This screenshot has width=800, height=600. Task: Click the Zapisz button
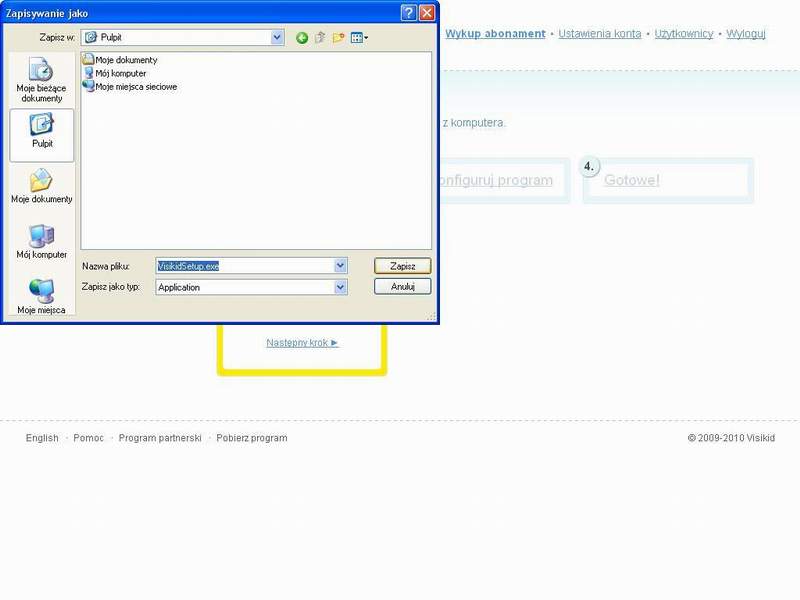click(x=403, y=266)
